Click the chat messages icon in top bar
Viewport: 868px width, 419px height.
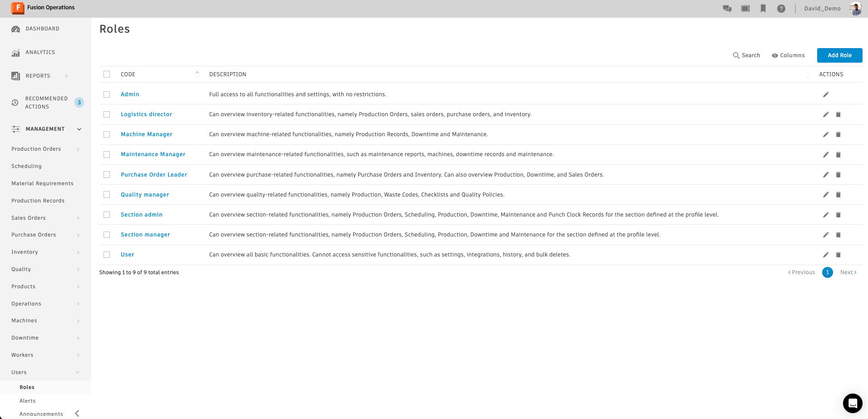(x=727, y=9)
